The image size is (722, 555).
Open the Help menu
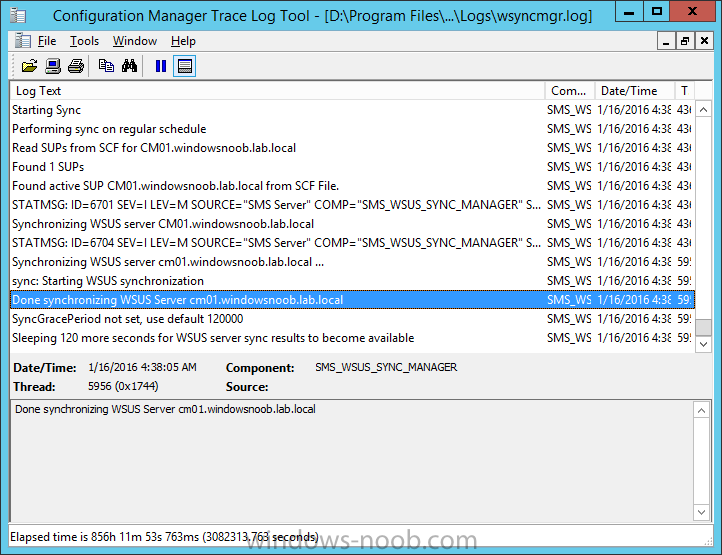point(183,41)
